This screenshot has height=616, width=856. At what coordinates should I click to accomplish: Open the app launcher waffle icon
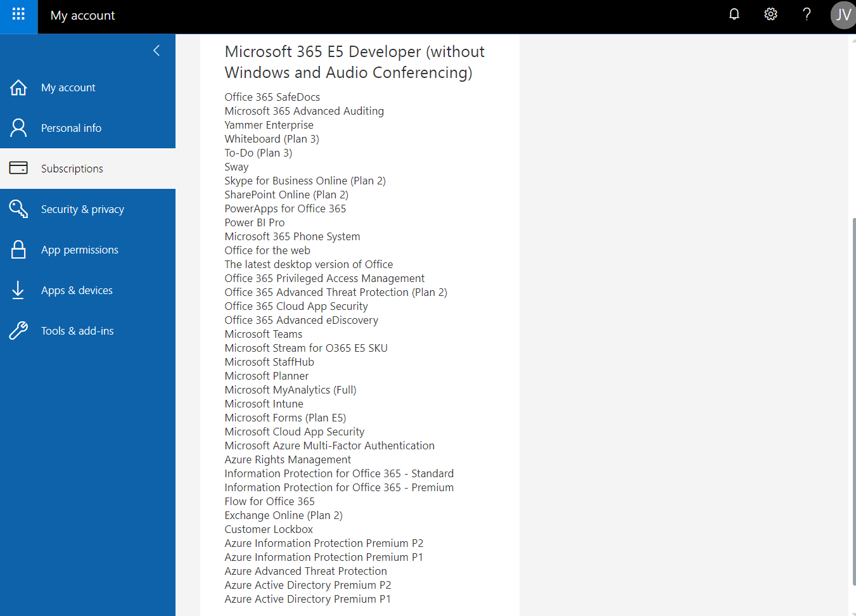click(x=18, y=15)
